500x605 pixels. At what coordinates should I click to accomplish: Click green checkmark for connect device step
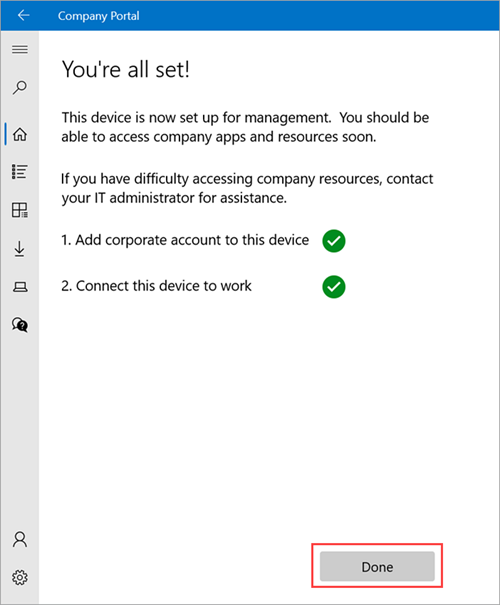(x=334, y=287)
